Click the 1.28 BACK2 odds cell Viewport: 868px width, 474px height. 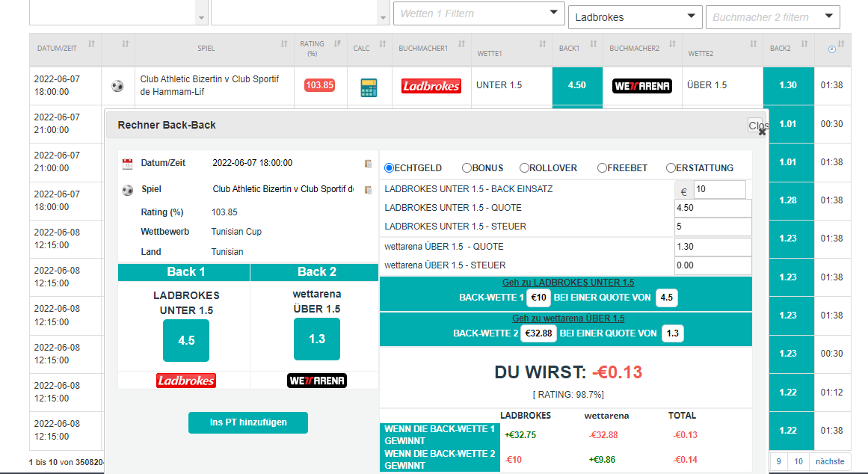coord(788,200)
